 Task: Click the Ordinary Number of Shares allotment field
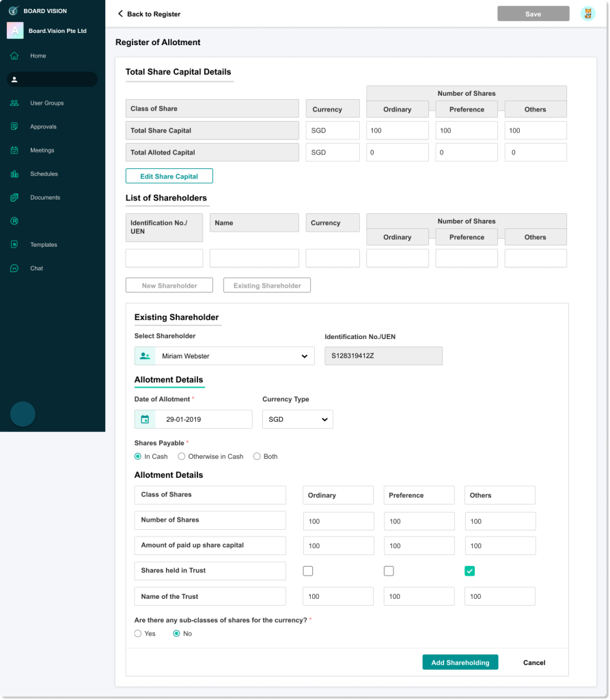(x=338, y=521)
